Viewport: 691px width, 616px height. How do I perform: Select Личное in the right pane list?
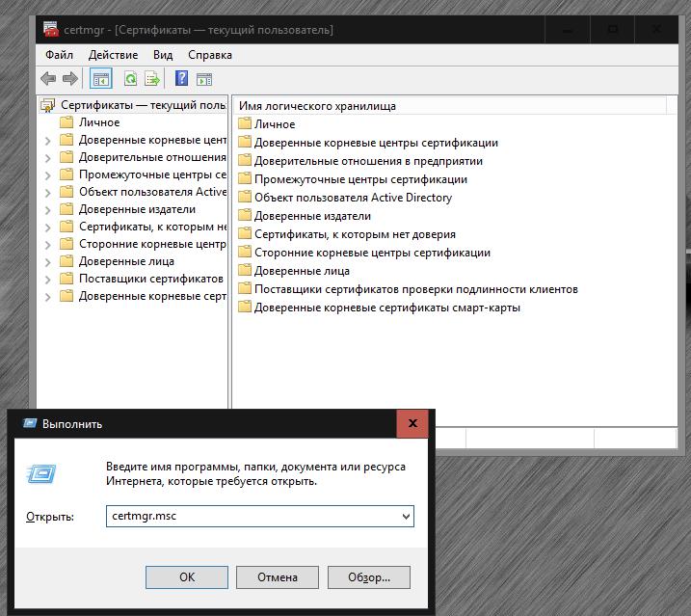point(275,124)
